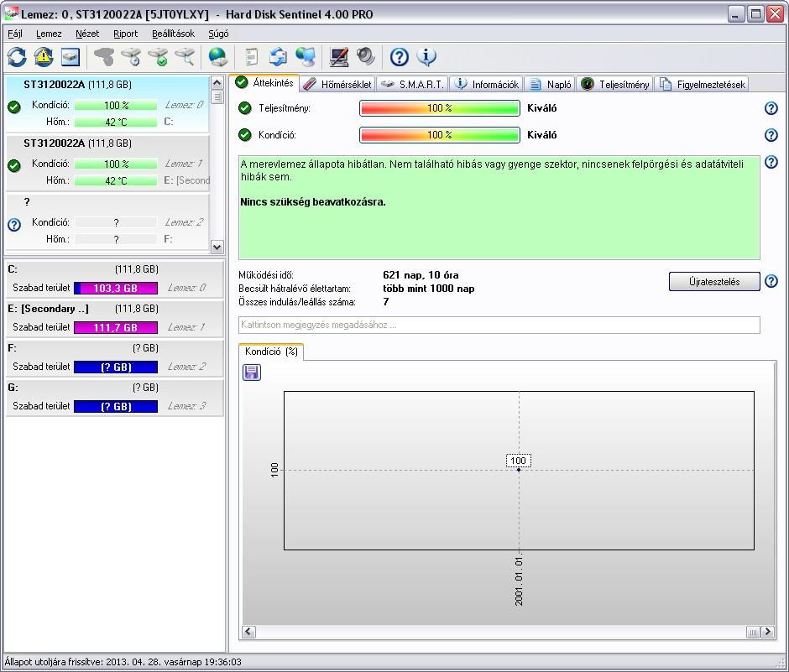Switch to the Áttekintés tab
Image resolution: width=789 pixels, height=672 pixels.
click(x=264, y=83)
